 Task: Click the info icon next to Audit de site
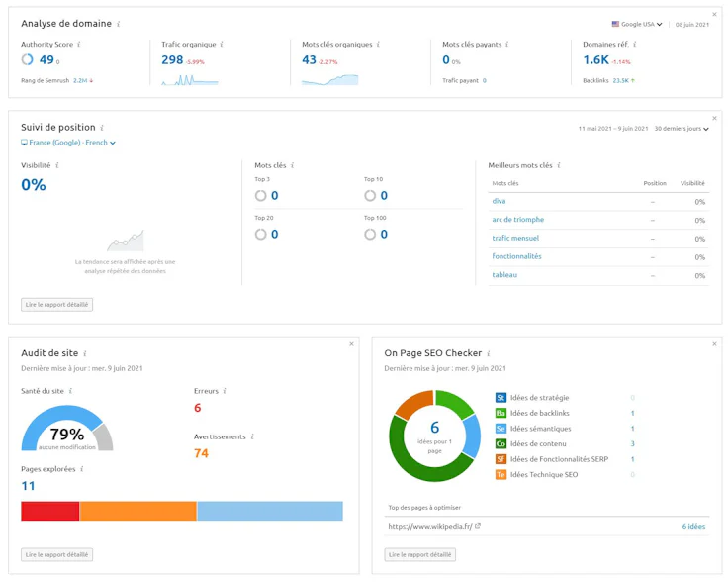pos(85,353)
